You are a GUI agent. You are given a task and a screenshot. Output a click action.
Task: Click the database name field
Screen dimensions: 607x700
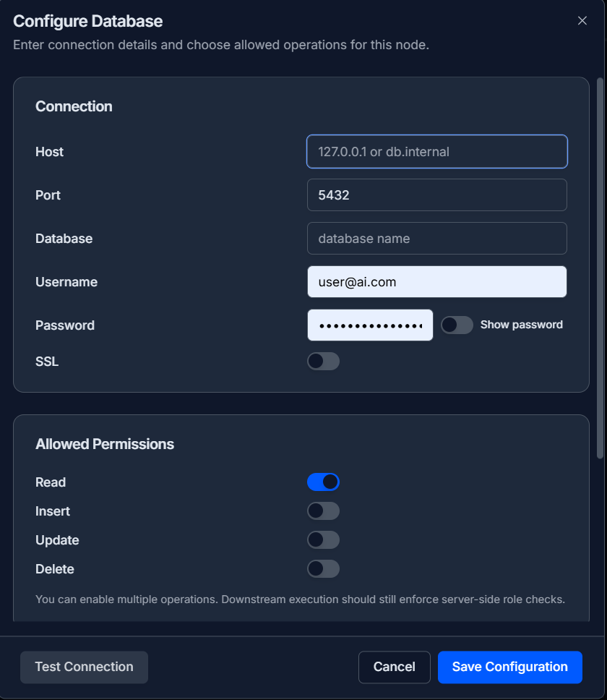click(436, 238)
